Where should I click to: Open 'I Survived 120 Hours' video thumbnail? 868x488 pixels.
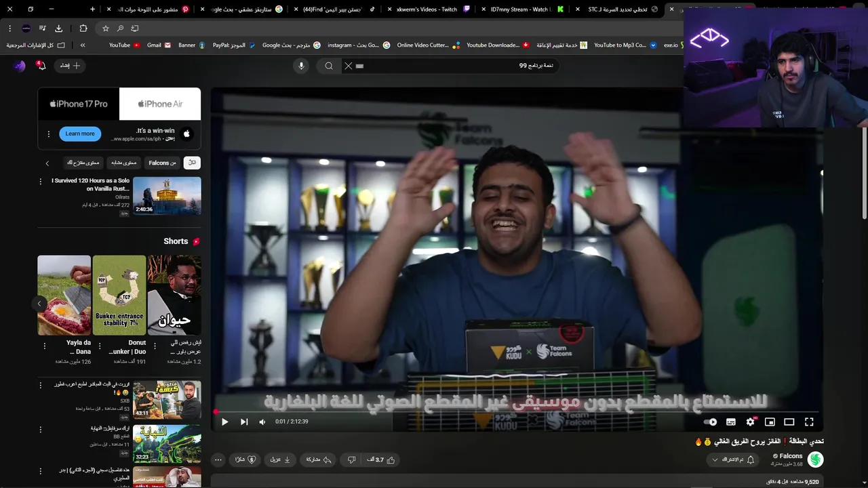167,196
